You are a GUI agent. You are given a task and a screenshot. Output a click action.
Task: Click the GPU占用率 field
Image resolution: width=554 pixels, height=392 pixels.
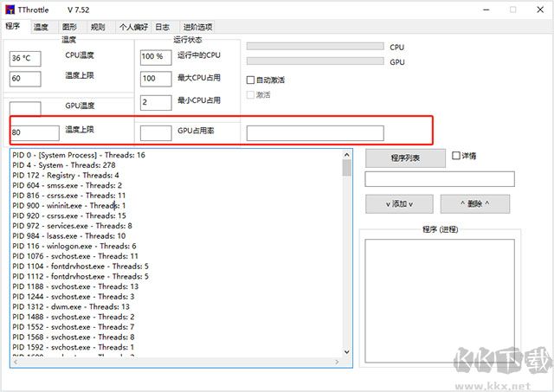coord(156,133)
